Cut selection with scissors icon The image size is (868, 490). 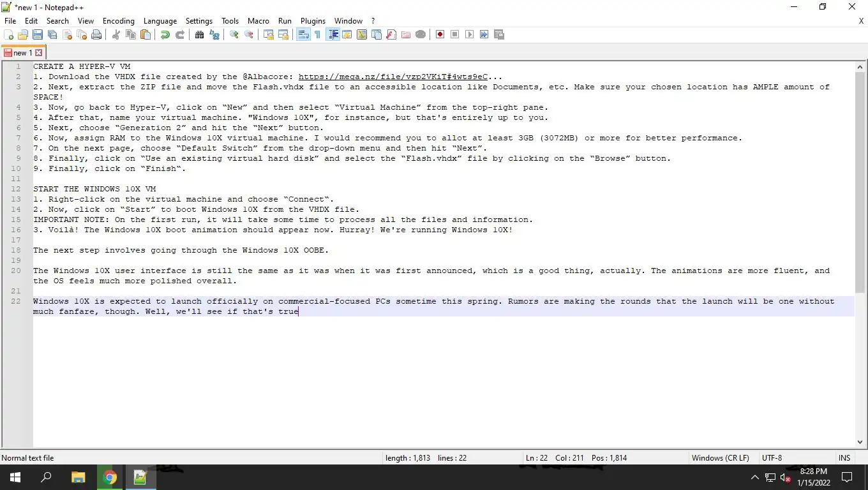pyautogui.click(x=116, y=34)
